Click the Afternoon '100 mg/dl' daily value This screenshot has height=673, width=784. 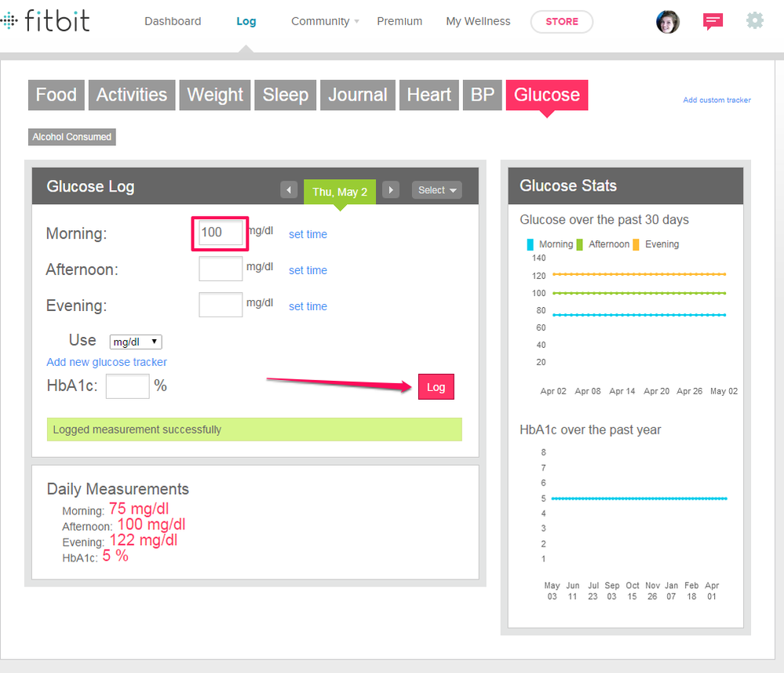click(151, 525)
